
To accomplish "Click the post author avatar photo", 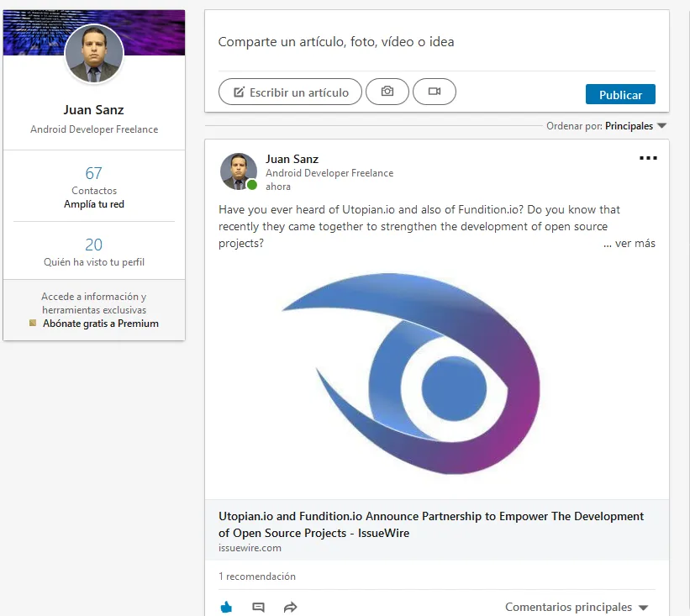I will point(239,171).
